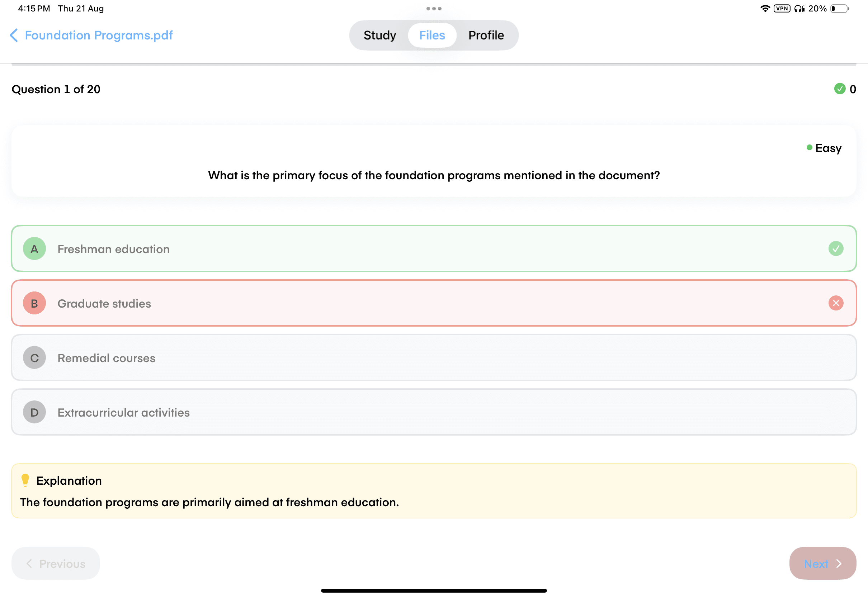This screenshot has height=598, width=868.
Task: Click the letter C circle badge
Action: [34, 357]
